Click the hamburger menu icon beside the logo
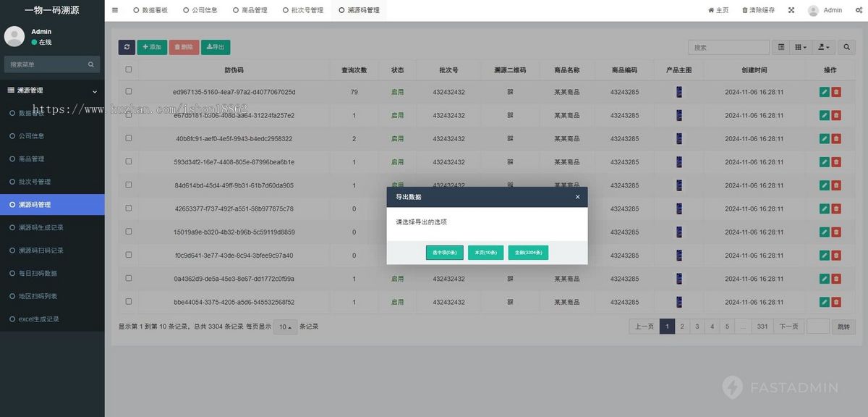 (115, 10)
